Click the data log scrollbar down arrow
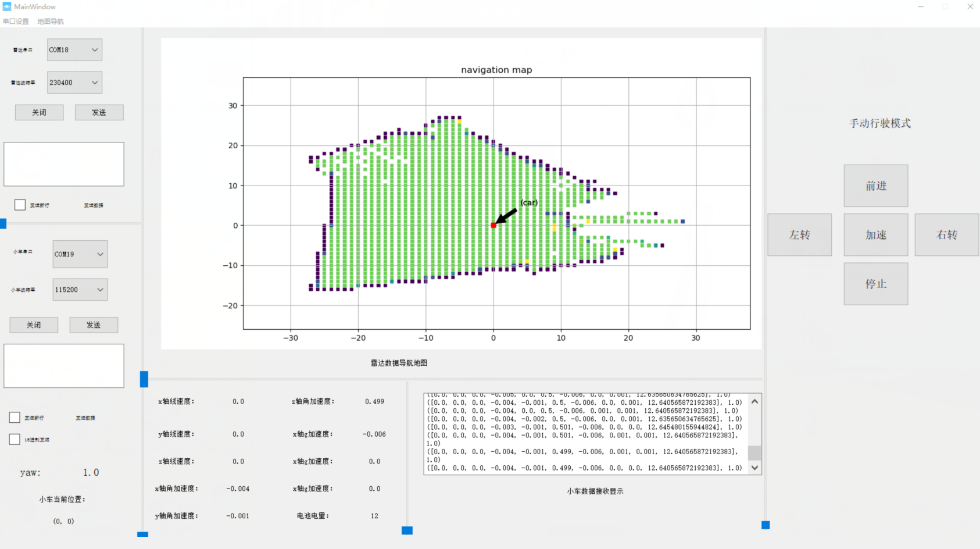This screenshot has height=549, width=980. [x=754, y=468]
